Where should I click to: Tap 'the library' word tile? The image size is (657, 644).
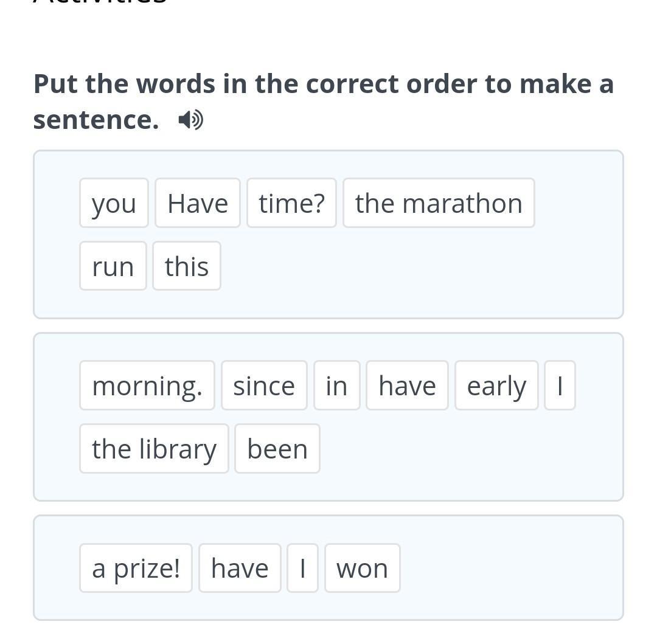(154, 449)
